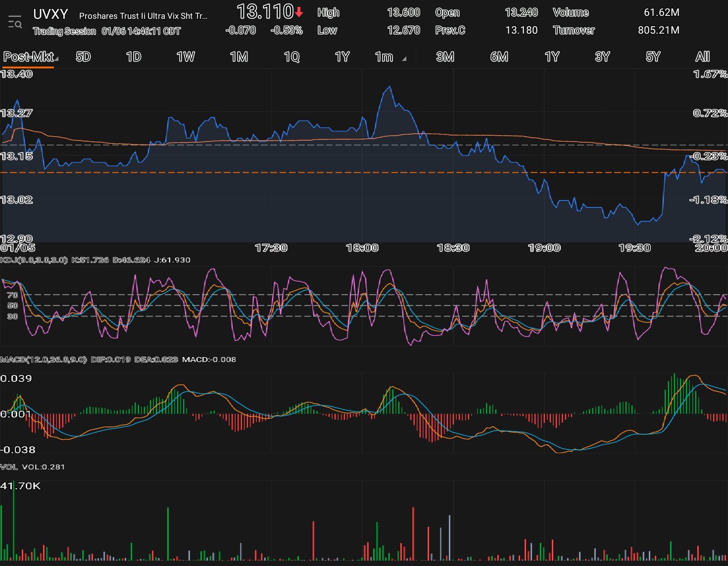Click the UVXY ticker symbol
The width and height of the screenshot is (728, 566).
50,14
